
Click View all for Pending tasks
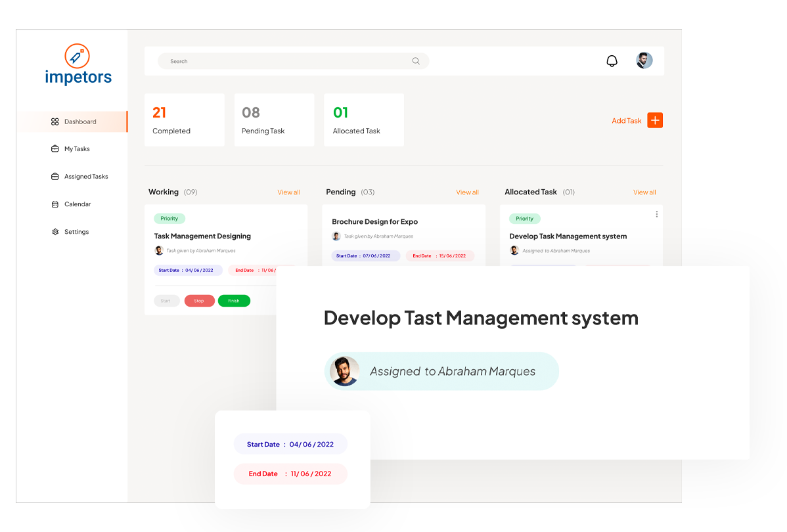467,192
